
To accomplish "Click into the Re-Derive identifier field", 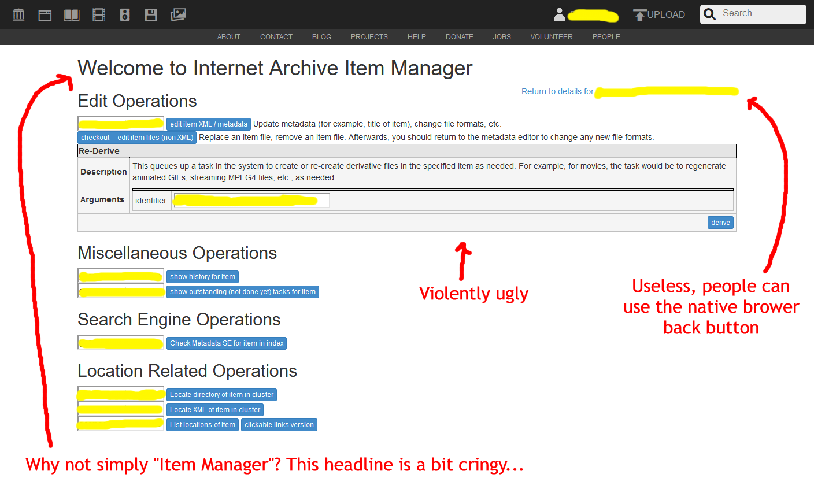I will tap(251, 201).
